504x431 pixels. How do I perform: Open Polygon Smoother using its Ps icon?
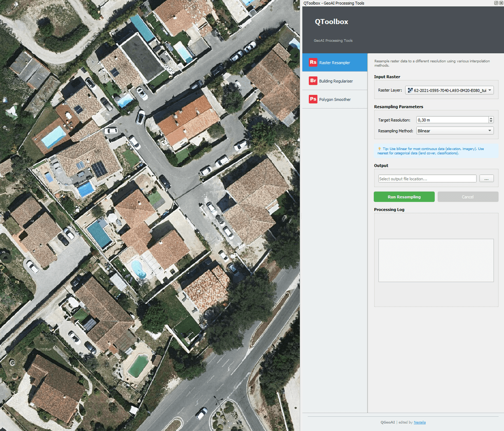click(x=313, y=99)
